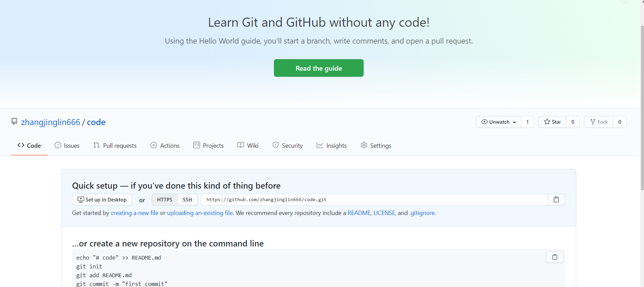The width and height of the screenshot is (644, 287).
Task: Open the repository Settings tab
Action: (x=376, y=145)
